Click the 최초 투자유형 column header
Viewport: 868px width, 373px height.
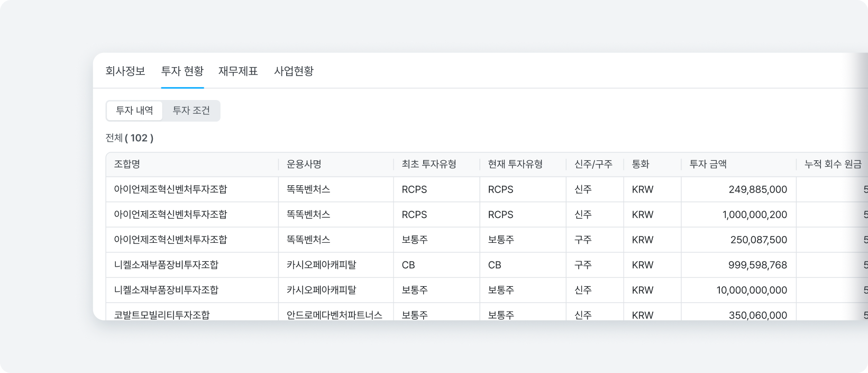[437, 165]
